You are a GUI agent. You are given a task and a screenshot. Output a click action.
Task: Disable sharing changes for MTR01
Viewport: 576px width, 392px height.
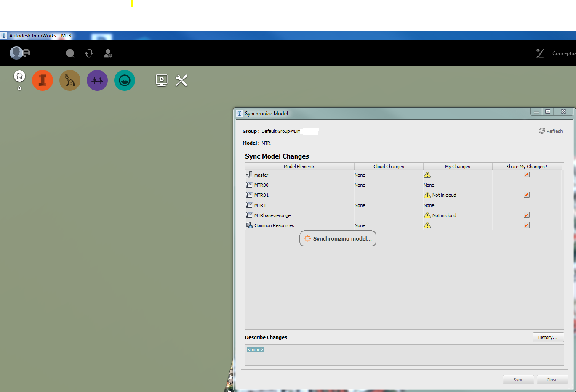tap(526, 194)
